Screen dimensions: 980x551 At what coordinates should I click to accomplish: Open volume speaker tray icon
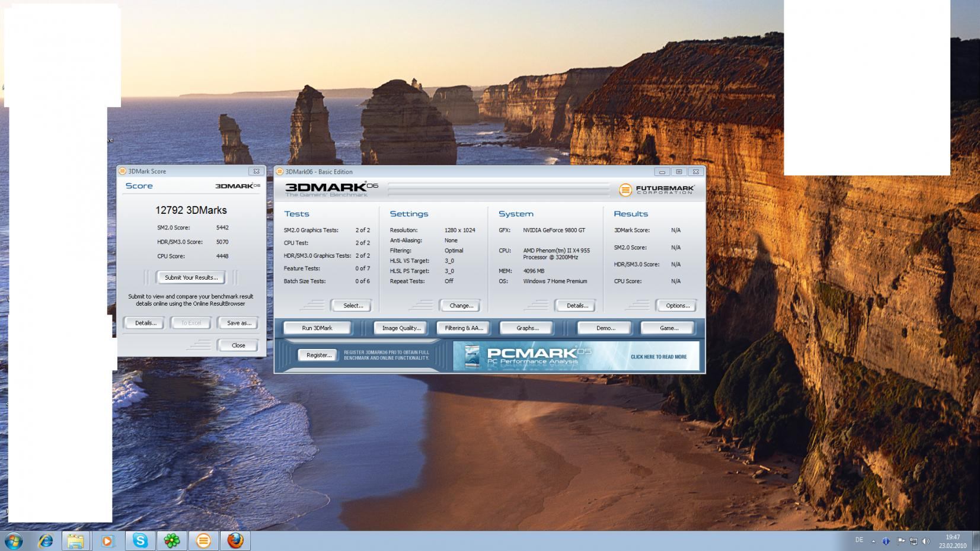click(x=926, y=541)
